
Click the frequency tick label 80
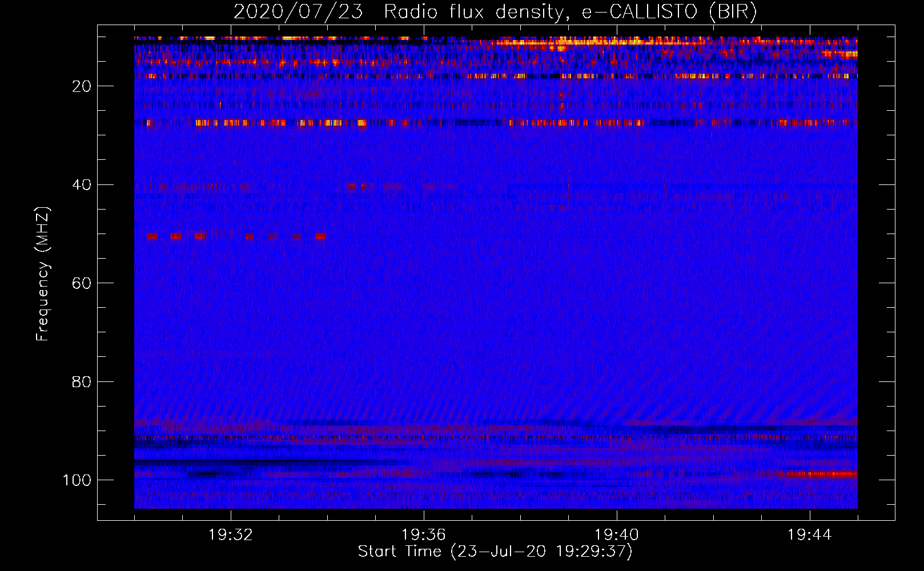[82, 381]
